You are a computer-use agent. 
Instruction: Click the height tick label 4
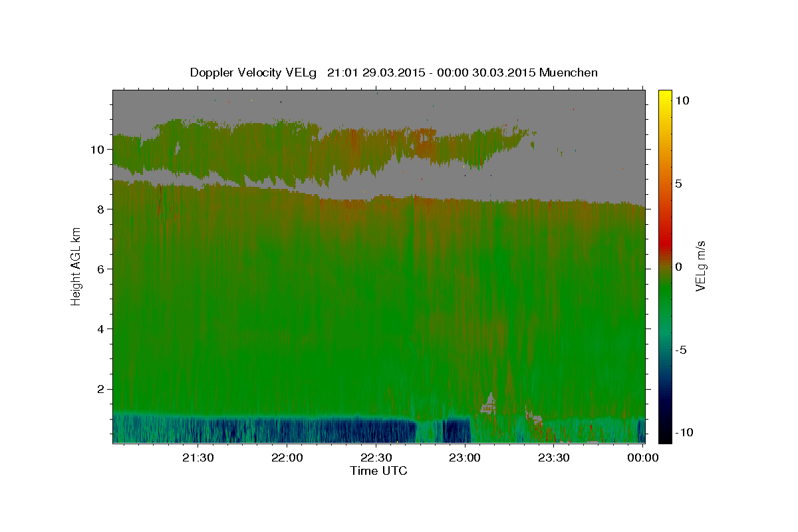click(x=100, y=329)
